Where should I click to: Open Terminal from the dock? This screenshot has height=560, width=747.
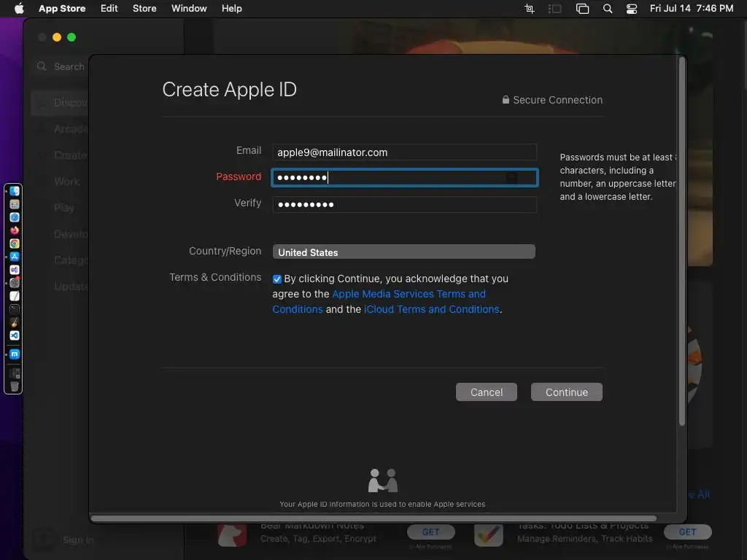click(x=15, y=309)
